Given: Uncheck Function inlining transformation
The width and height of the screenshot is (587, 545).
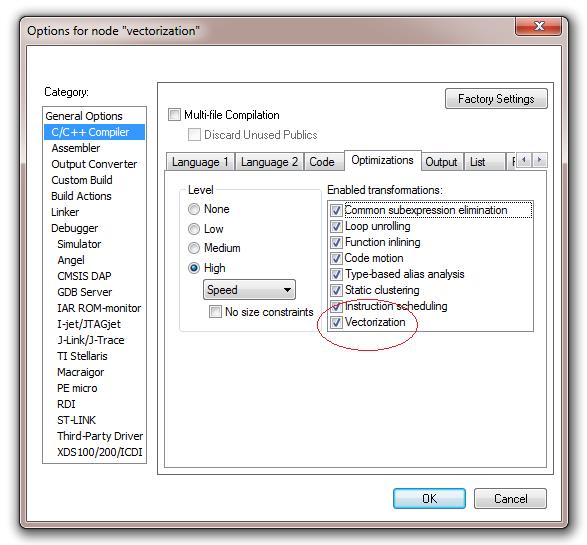Looking at the screenshot, I should pos(336,242).
